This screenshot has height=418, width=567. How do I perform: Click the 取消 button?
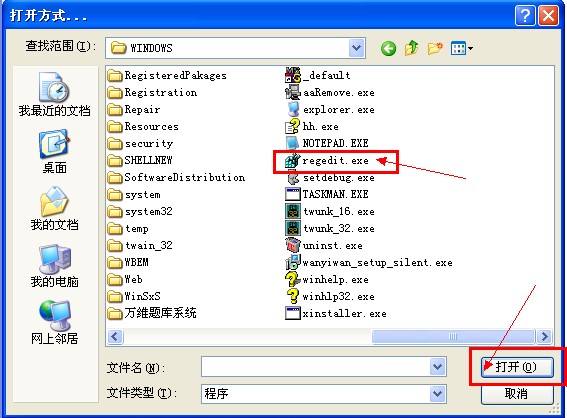[x=517, y=394]
